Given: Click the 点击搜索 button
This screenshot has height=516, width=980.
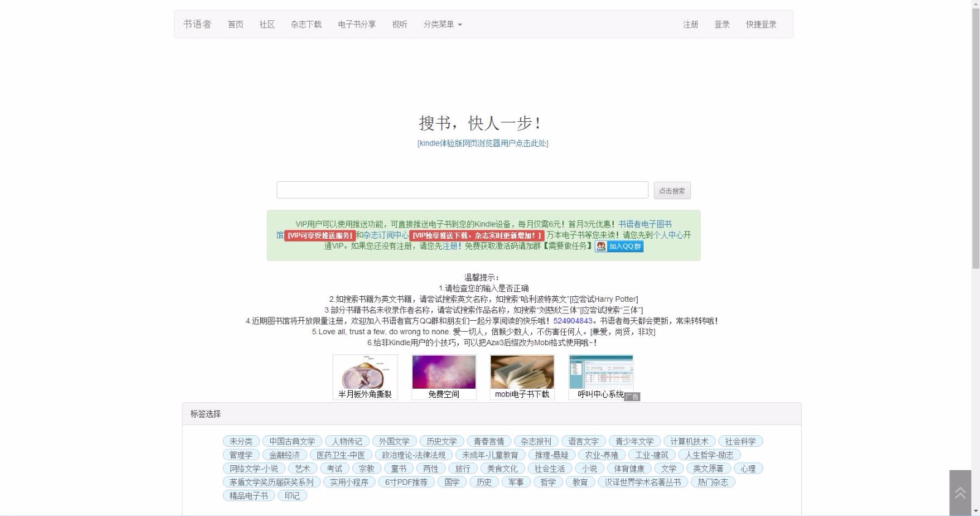Looking at the screenshot, I should [672, 191].
